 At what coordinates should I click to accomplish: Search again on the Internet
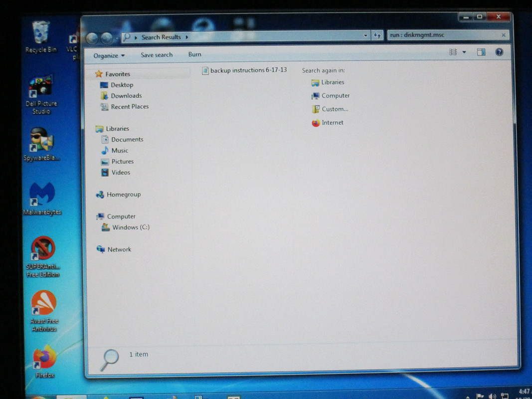(328, 123)
